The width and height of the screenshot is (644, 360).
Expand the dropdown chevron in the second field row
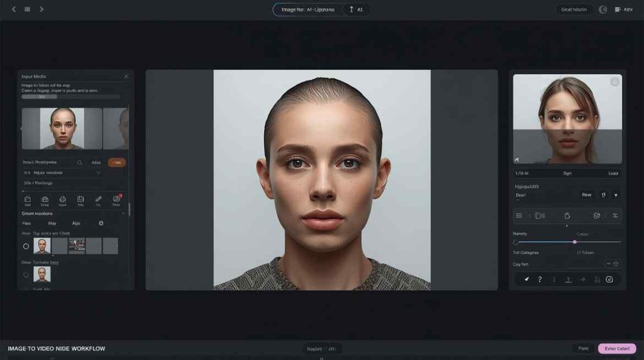coord(98,173)
